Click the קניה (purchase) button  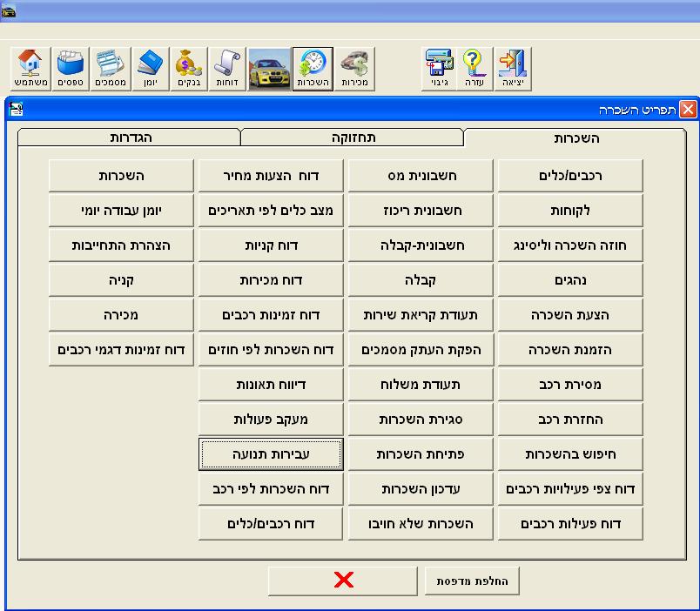(x=121, y=280)
